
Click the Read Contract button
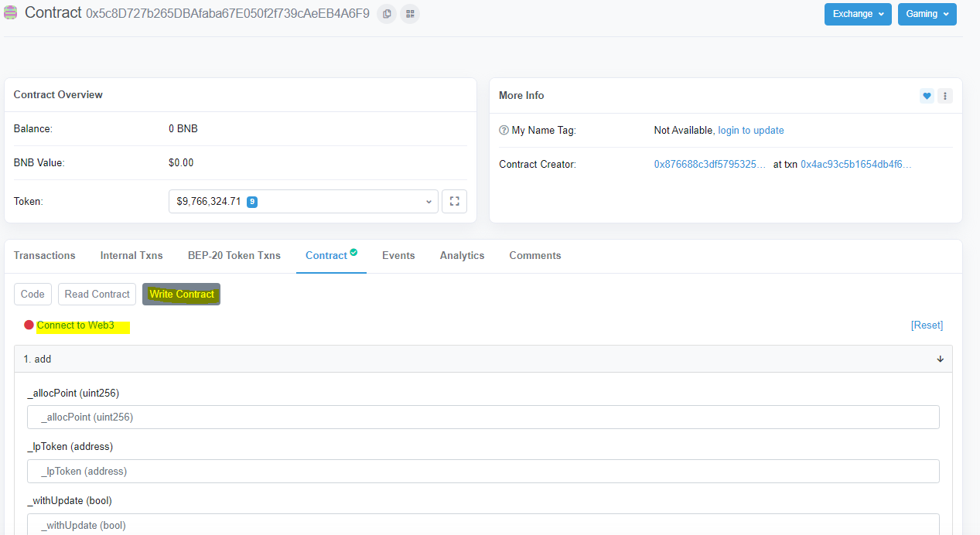click(97, 294)
